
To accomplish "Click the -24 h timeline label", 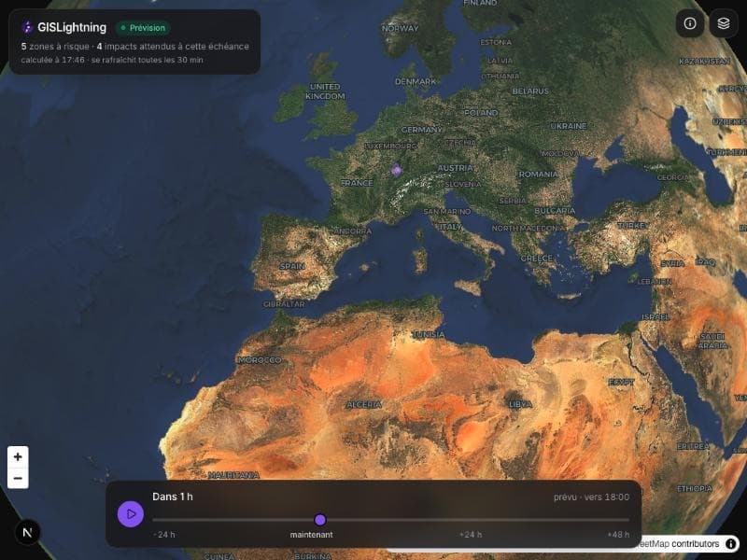I will click(164, 534).
